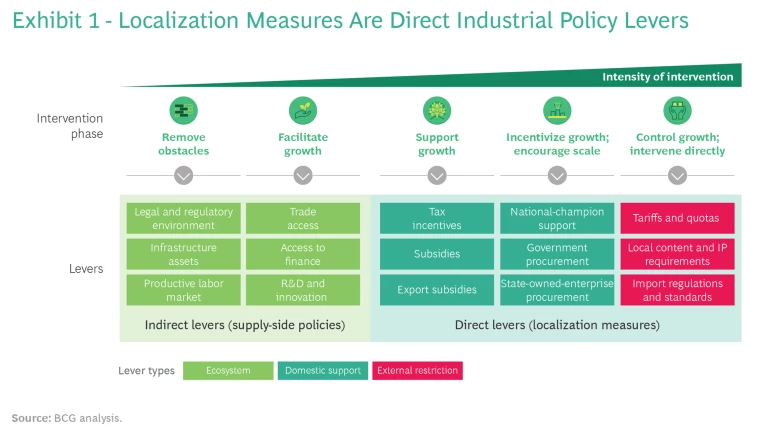The width and height of the screenshot is (768, 440).
Task: Click the Tariffs and quotas box
Action: tap(677, 218)
